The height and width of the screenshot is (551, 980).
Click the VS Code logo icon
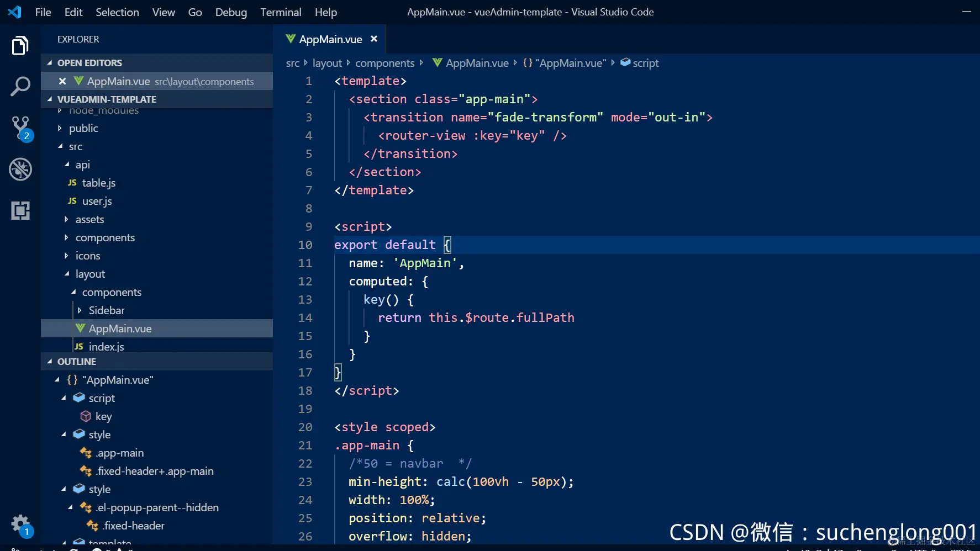click(15, 12)
